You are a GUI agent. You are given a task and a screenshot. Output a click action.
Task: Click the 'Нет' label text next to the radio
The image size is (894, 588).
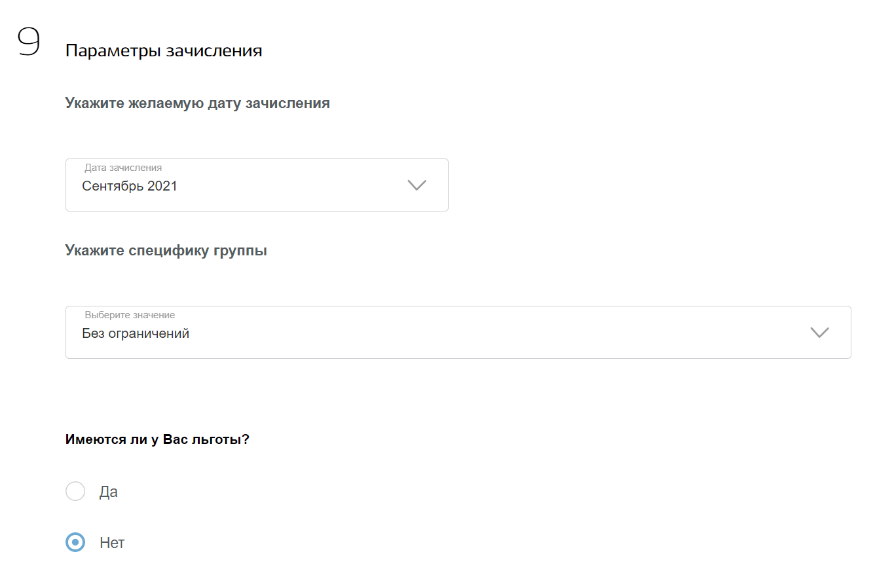(112, 543)
